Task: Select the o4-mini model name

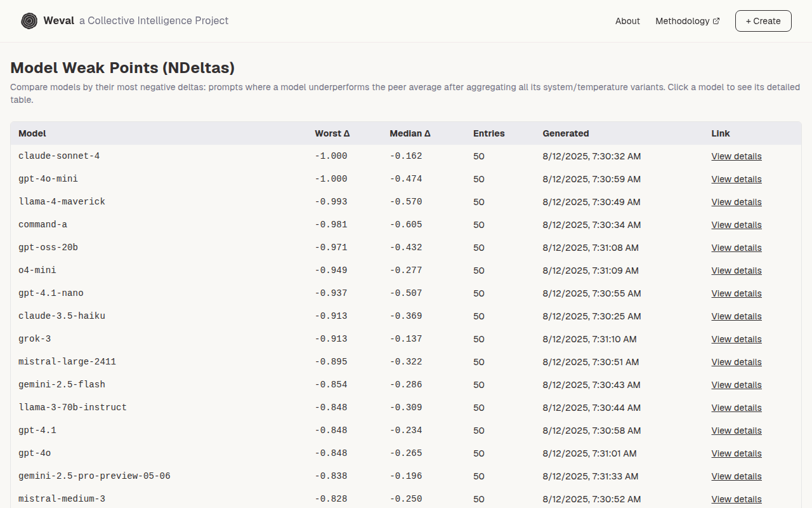Action: tap(37, 271)
